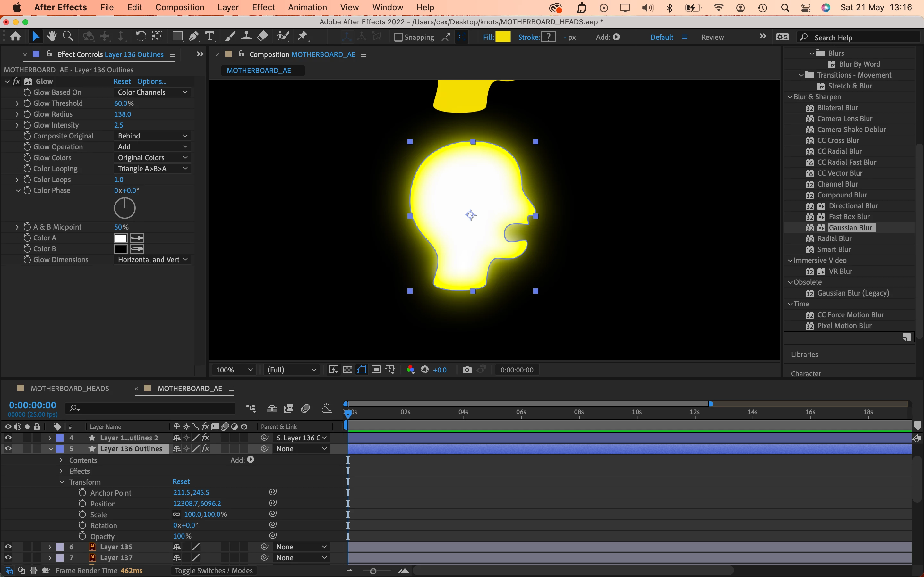Click the Take Snapshot camera icon

click(x=466, y=370)
